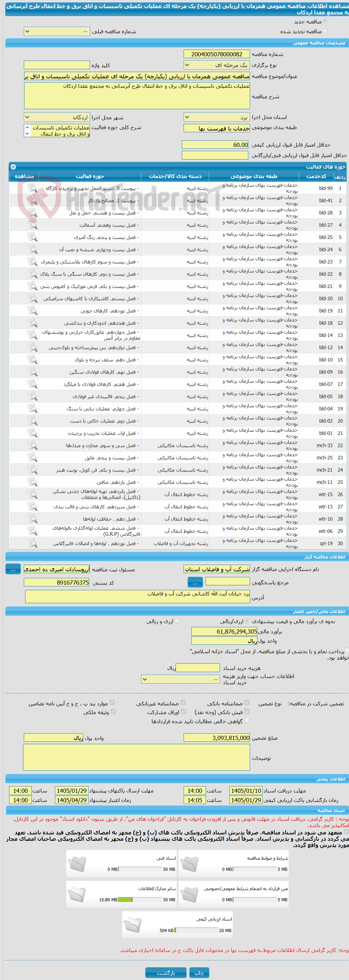Open view icon for row bld-14
Viewport: 349px width, 980px height.
tap(32, 335)
